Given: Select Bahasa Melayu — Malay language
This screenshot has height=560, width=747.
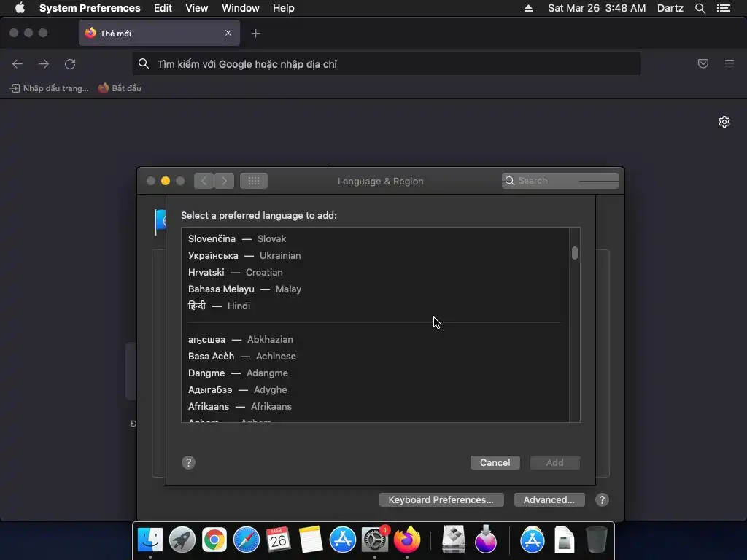Looking at the screenshot, I should (375, 289).
